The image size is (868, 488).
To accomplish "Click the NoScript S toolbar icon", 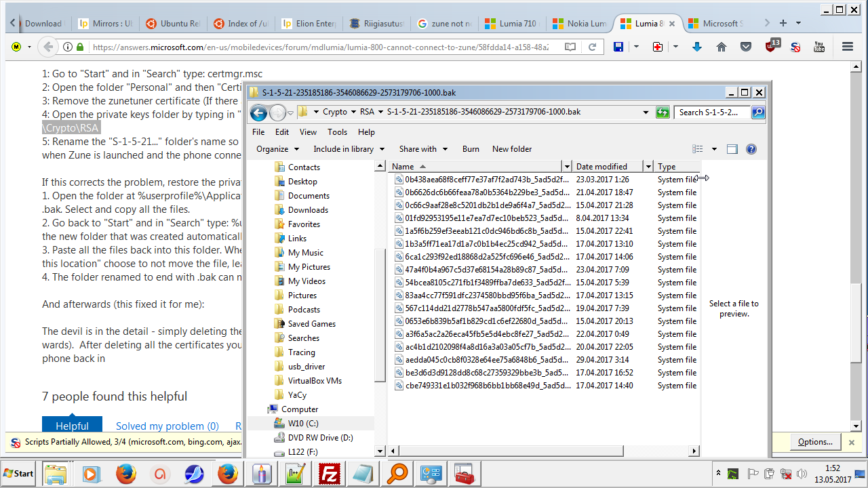I will pos(795,47).
